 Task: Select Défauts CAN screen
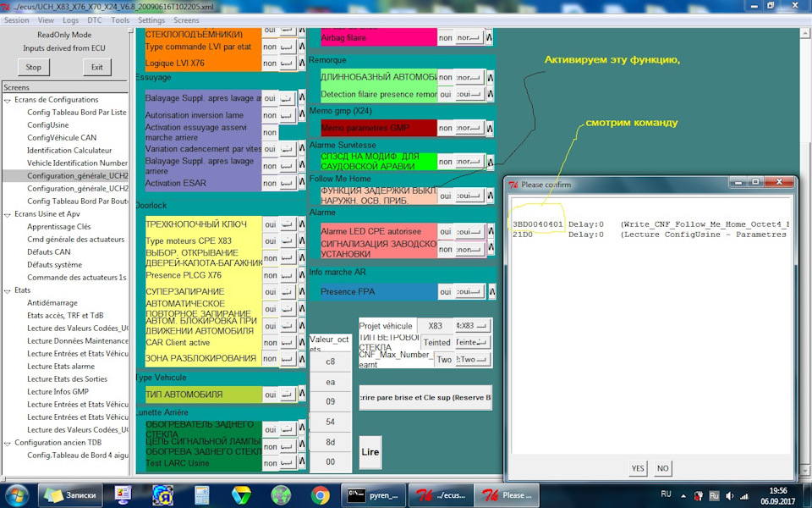click(48, 252)
